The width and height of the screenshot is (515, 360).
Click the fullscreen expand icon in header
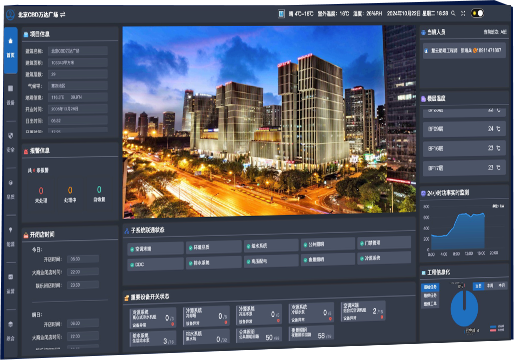click(463, 13)
